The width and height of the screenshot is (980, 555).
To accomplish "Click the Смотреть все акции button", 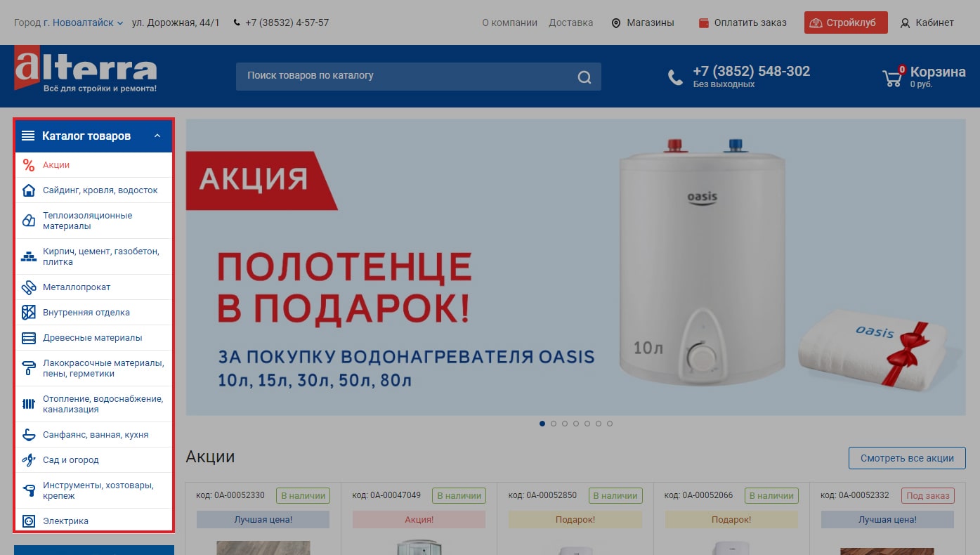I will 907,458.
